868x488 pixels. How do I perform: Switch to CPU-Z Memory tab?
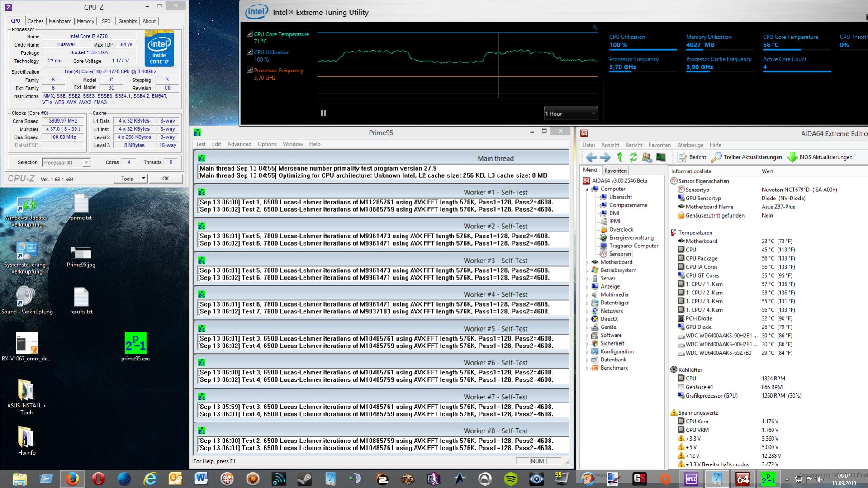pos(85,21)
